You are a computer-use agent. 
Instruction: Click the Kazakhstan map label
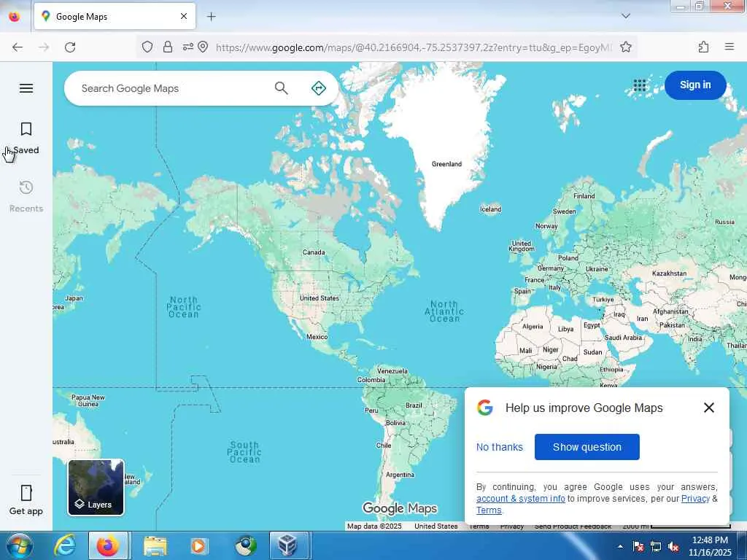click(670, 273)
